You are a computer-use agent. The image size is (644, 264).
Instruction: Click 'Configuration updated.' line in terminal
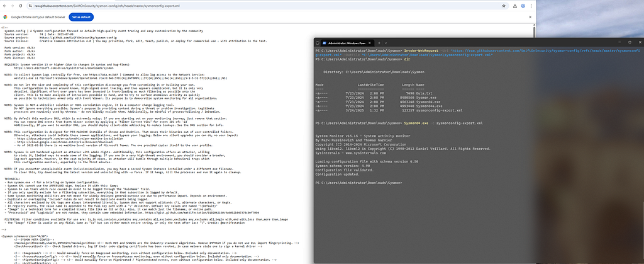(337, 174)
